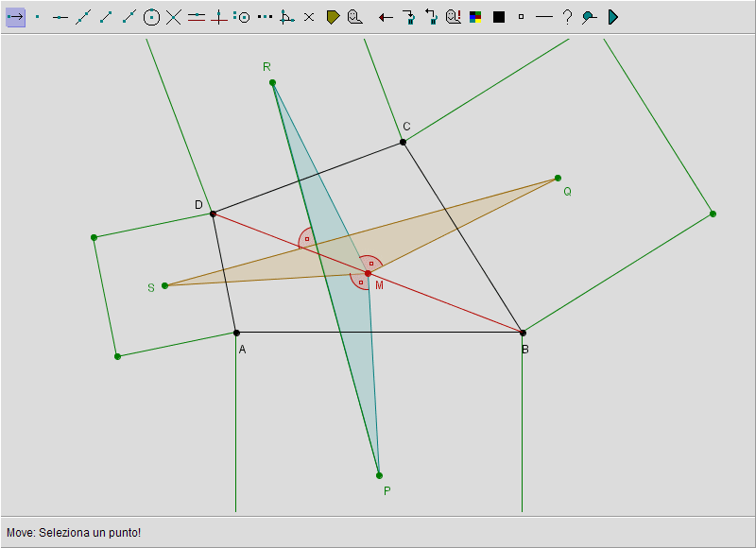The image size is (756, 548).
Task: Open the multicolor palette swatch
Action: (x=476, y=17)
